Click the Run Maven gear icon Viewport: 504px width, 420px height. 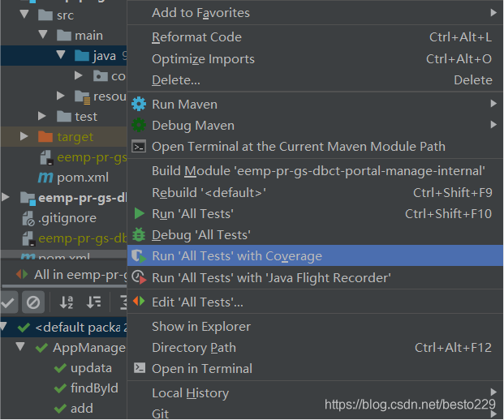coord(139,104)
